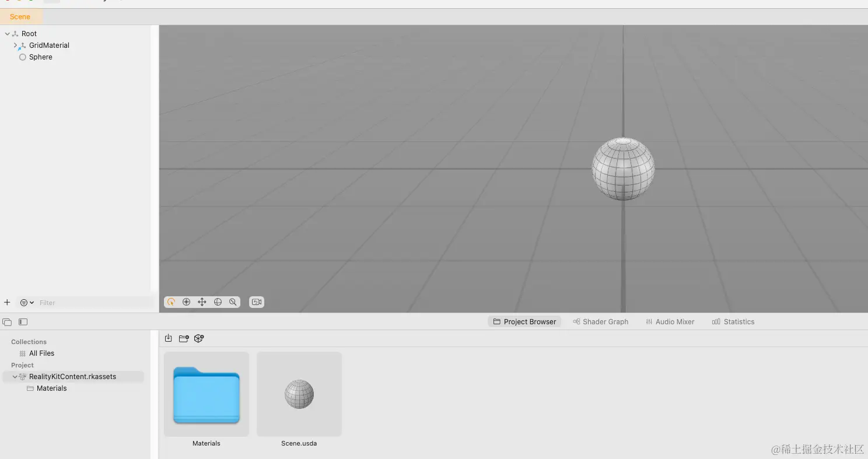Create a new scene with cube-plus icon

pyautogui.click(x=199, y=338)
